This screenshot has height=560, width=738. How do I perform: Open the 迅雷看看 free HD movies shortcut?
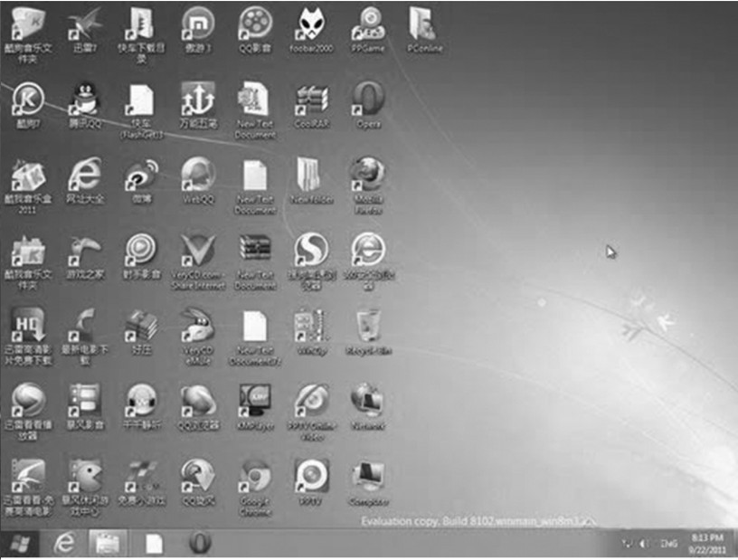pyautogui.click(x=28, y=489)
